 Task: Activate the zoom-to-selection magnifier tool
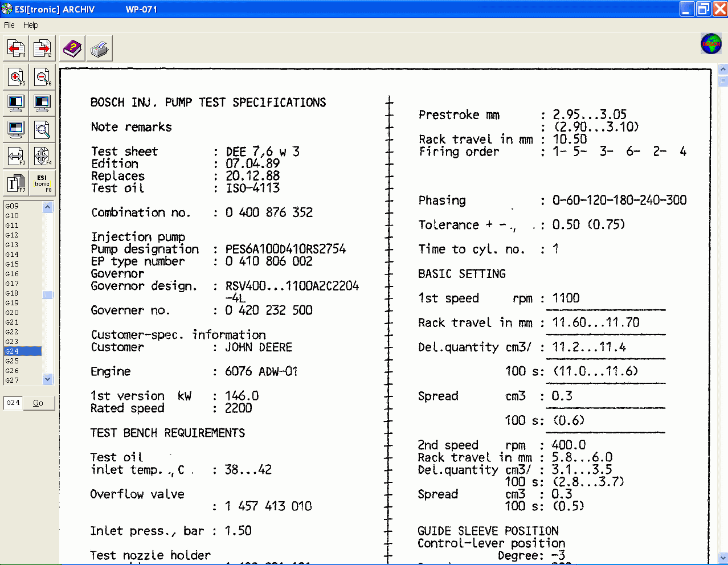pyautogui.click(x=43, y=129)
